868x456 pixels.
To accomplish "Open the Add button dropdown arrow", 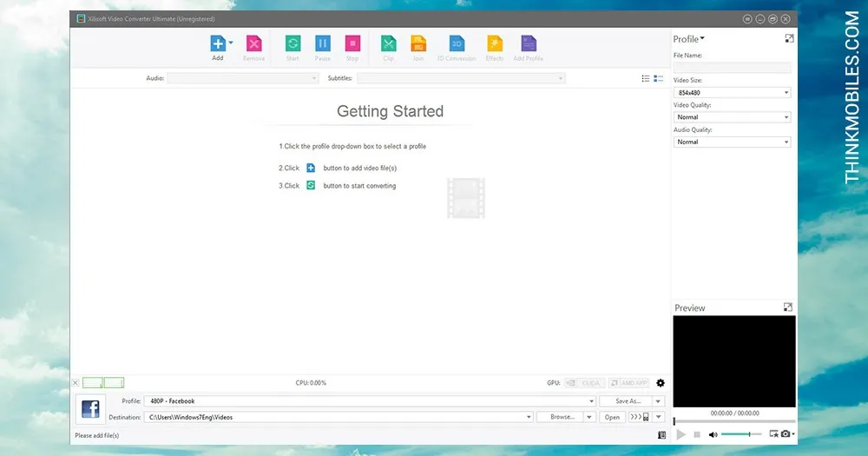I will point(231,43).
